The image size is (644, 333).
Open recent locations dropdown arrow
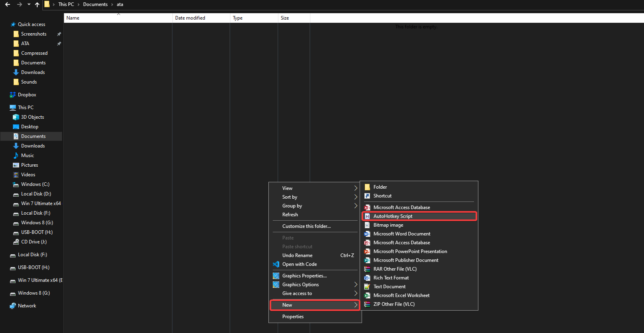29,4
